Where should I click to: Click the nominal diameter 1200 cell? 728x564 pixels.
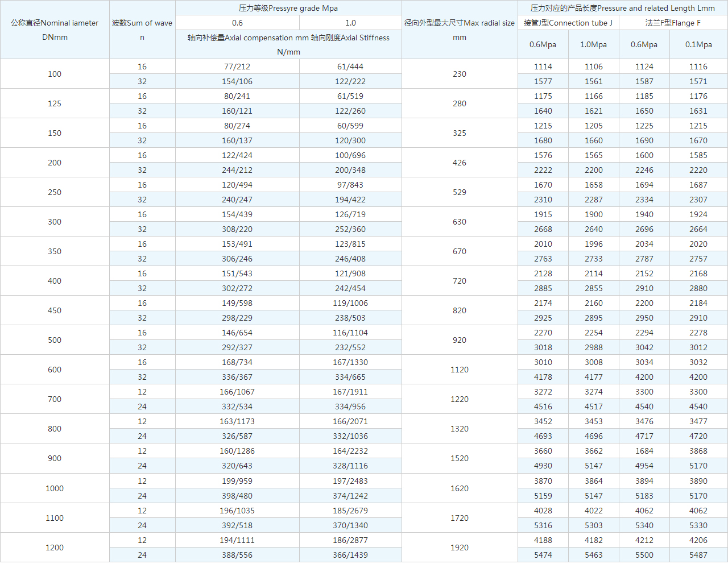point(55,548)
